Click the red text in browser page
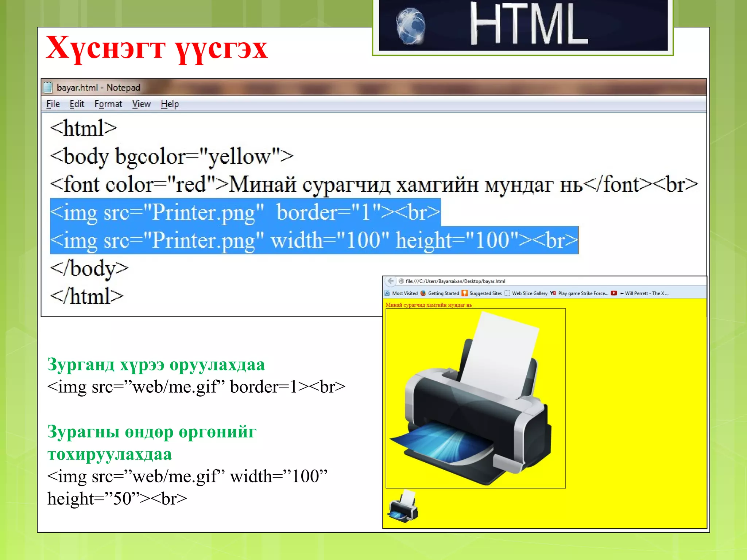This screenshot has height=560, width=747. point(429,305)
